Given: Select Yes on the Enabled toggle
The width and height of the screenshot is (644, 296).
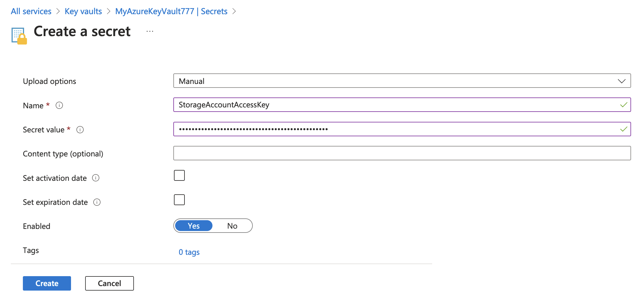Looking at the screenshot, I should point(194,226).
